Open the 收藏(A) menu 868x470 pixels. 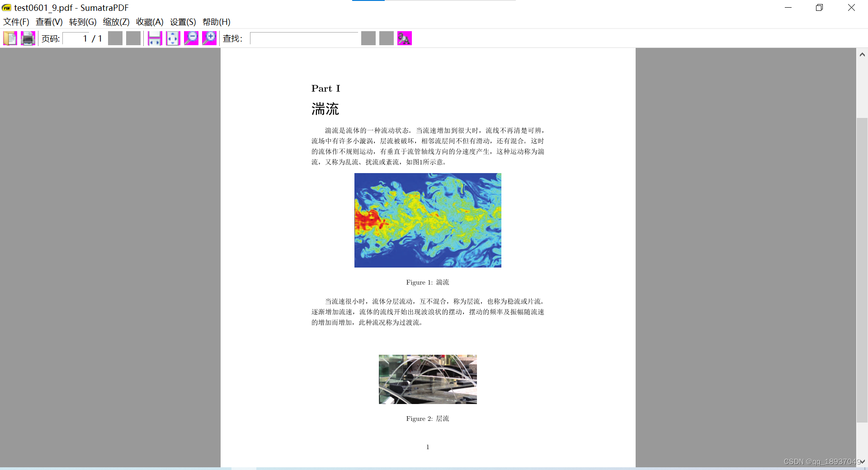click(150, 22)
